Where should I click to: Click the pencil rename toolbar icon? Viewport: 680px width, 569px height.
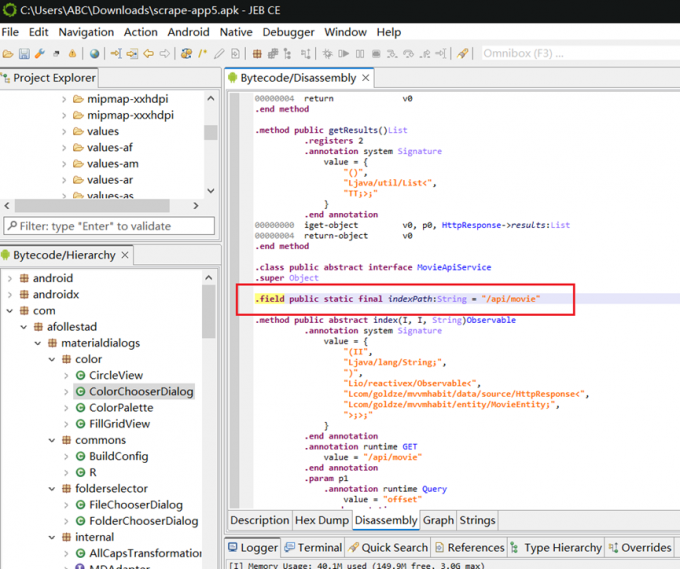click(219, 54)
